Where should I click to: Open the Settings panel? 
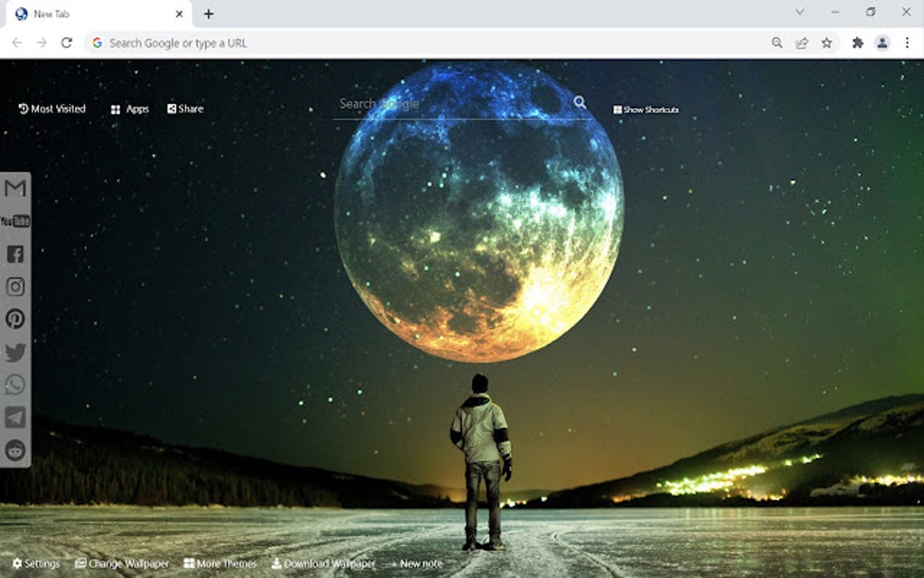36,563
